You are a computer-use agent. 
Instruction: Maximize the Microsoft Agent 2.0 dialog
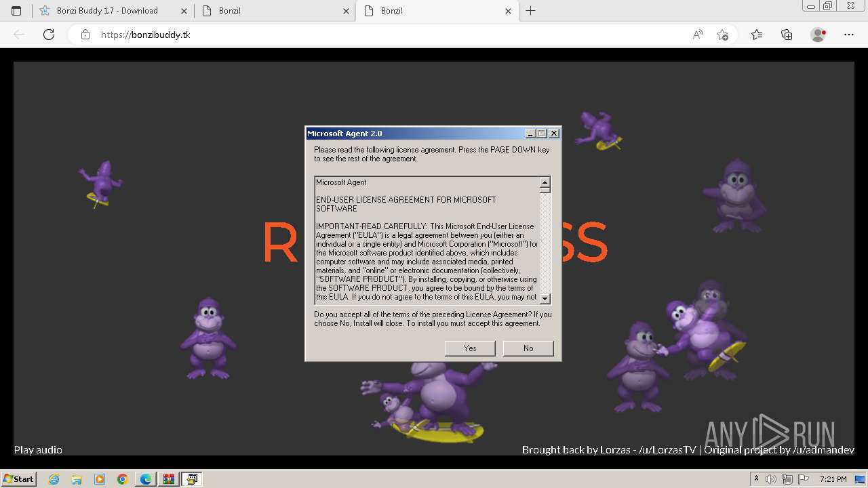tap(541, 134)
